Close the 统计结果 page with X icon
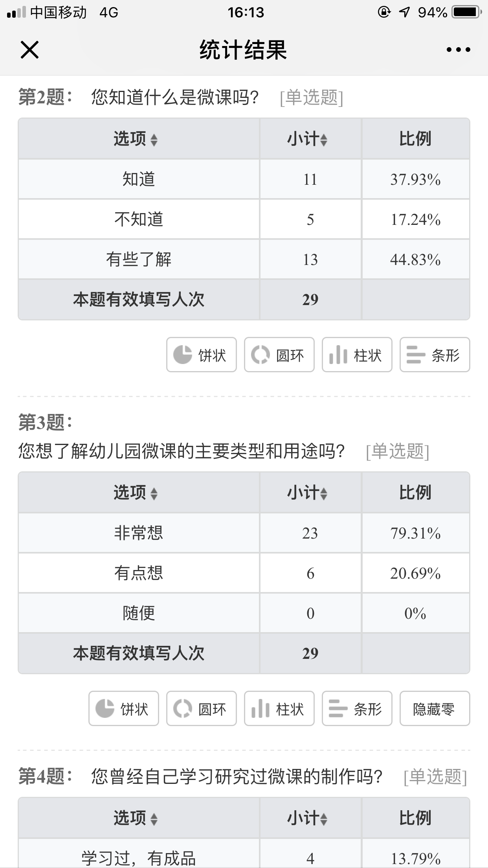This screenshot has height=868, width=488. pyautogui.click(x=29, y=50)
